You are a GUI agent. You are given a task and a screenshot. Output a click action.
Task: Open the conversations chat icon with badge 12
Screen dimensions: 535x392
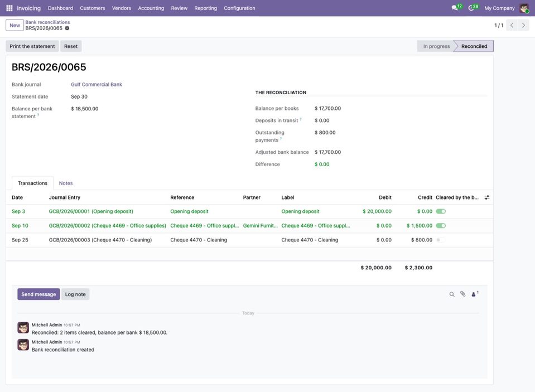point(456,7)
